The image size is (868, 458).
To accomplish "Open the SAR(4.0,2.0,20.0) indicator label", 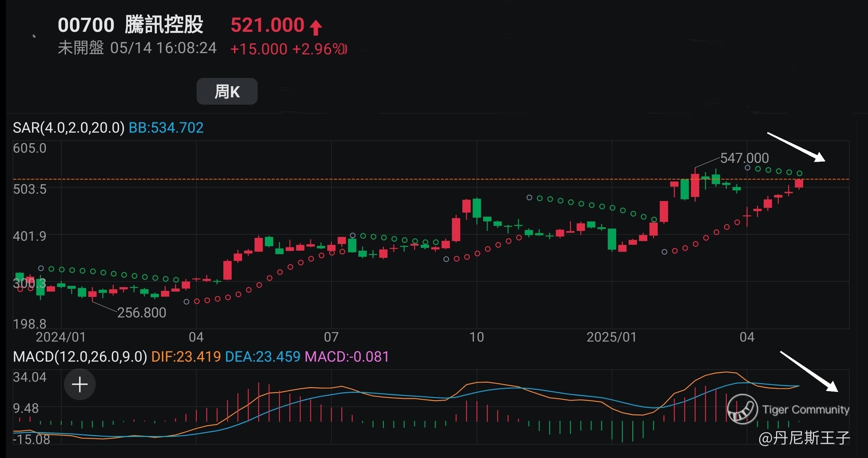I will tap(69, 128).
